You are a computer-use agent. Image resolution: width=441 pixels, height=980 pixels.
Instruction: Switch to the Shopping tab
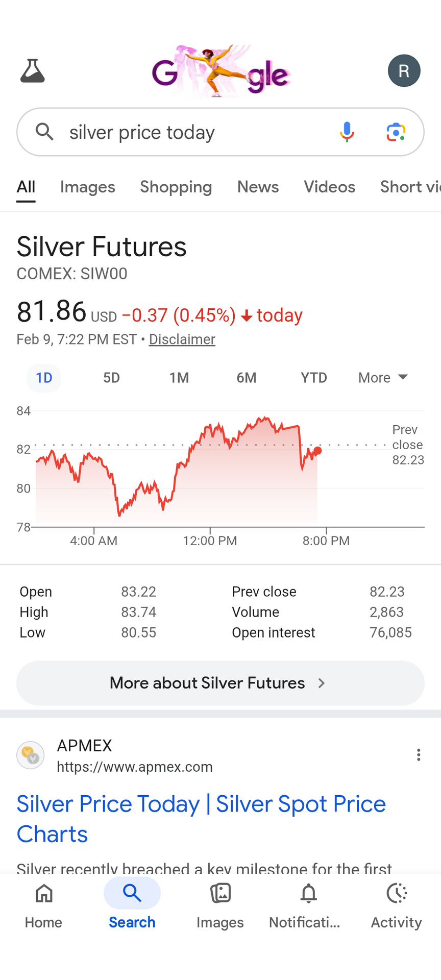pos(176,187)
